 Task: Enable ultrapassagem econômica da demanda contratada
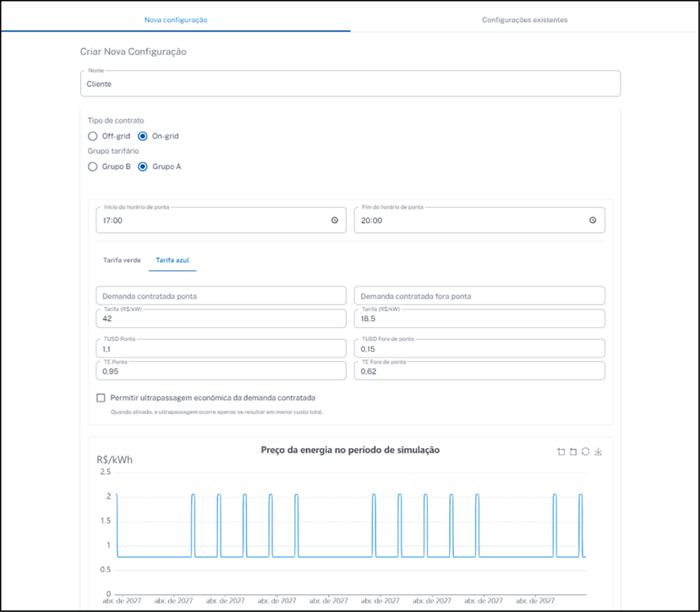point(101,397)
